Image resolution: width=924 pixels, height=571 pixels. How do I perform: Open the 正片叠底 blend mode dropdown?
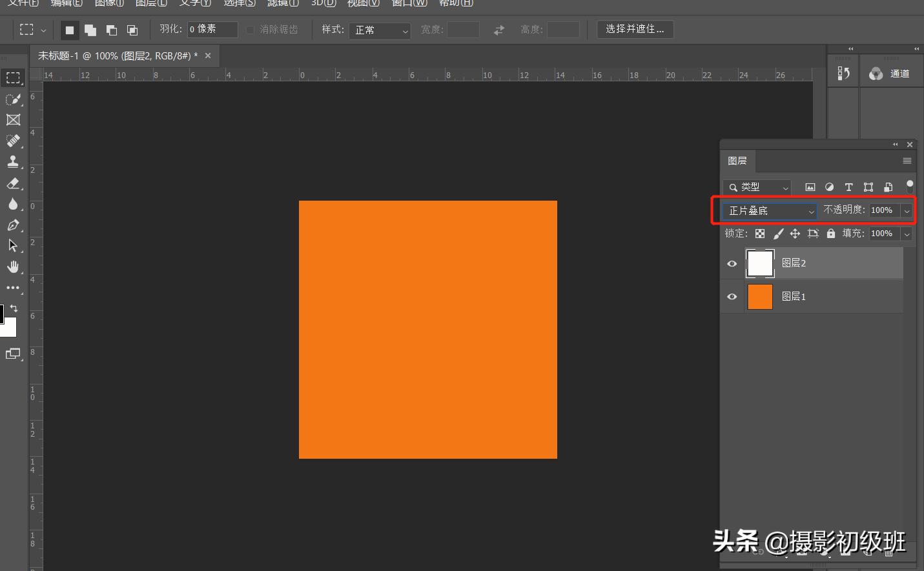coord(770,211)
